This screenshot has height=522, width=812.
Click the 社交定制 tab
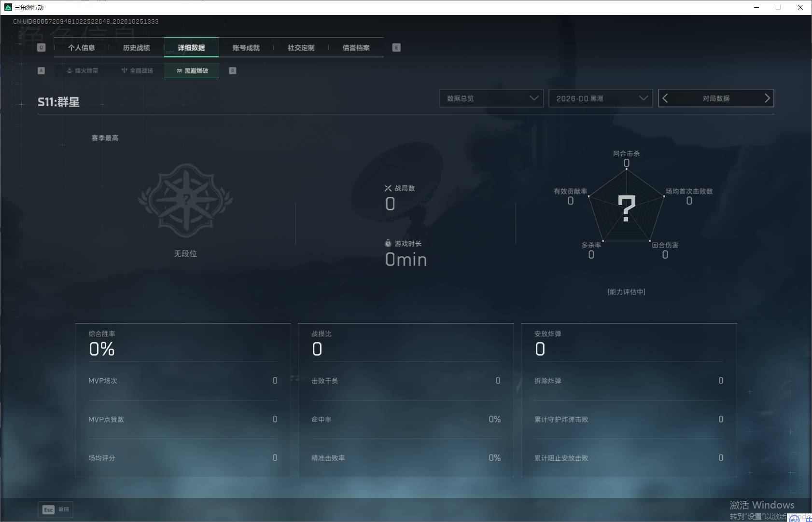tap(301, 48)
